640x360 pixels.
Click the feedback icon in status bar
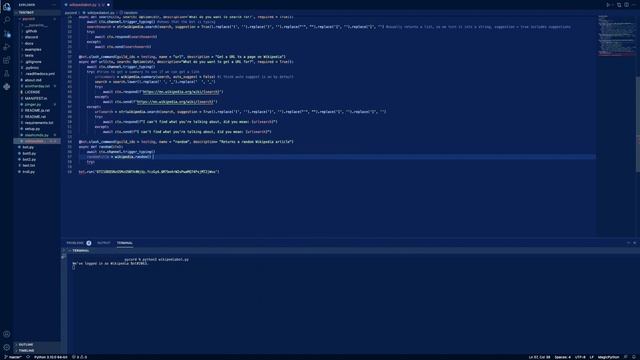point(626,357)
